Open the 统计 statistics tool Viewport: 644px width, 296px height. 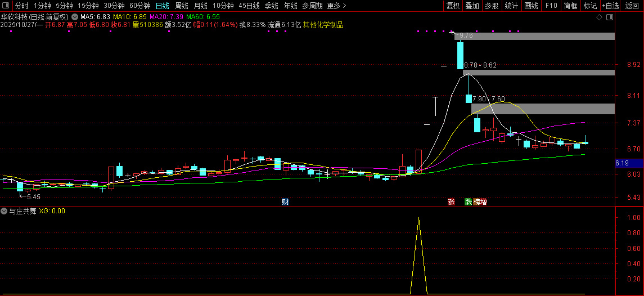coord(511,6)
